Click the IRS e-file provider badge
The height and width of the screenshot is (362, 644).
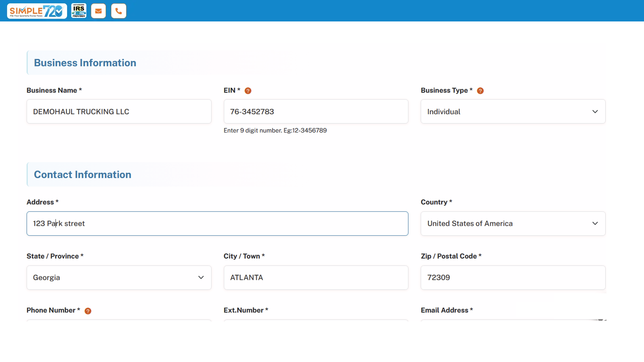(79, 11)
